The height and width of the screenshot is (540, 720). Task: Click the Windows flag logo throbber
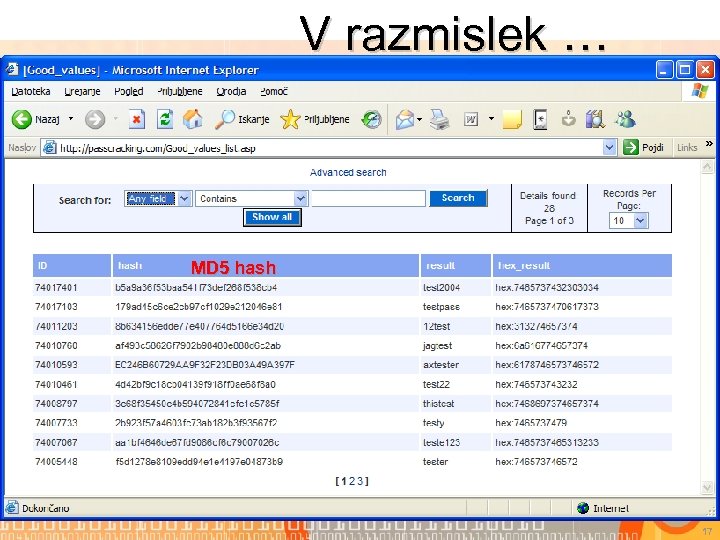(699, 90)
